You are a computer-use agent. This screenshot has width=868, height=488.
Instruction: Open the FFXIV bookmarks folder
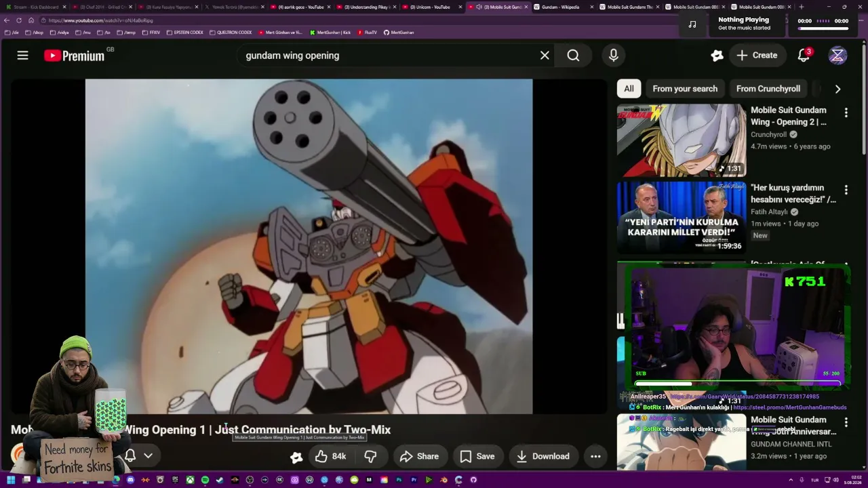click(x=150, y=33)
